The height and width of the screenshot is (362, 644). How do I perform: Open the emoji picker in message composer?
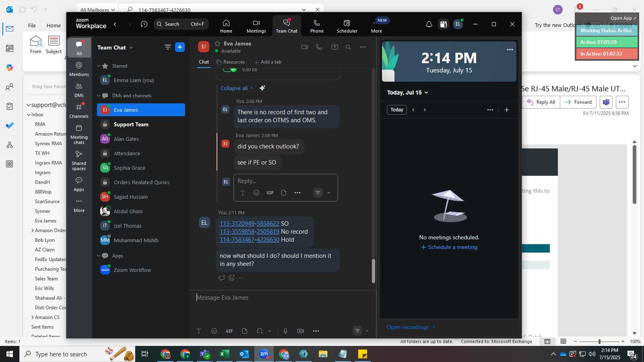[x=214, y=331]
